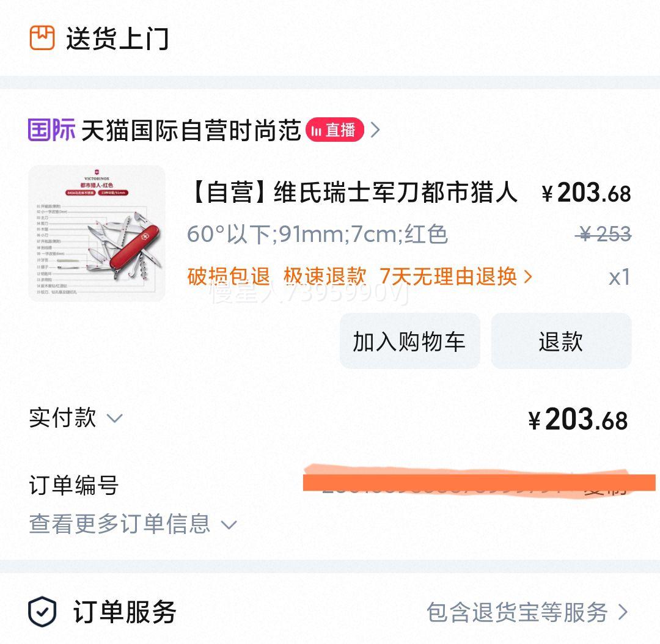
Task: Tap the purple 国际 store logo
Action: point(52,130)
